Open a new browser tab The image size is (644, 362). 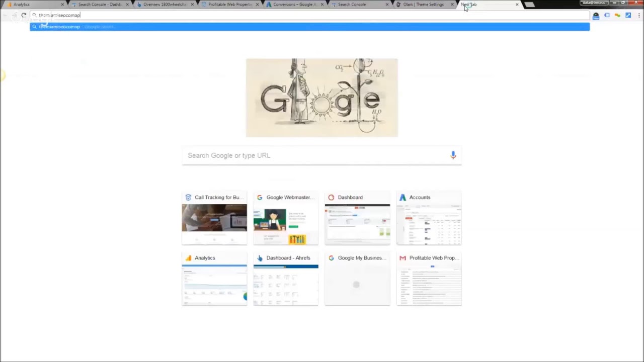530,5
